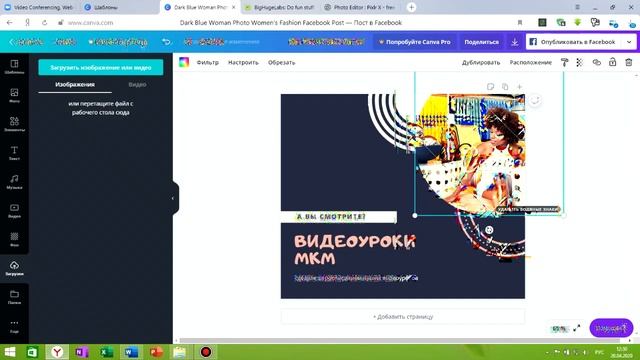Click the circular refresh icon beside photo
The width and height of the screenshot is (640, 360).
535,100
